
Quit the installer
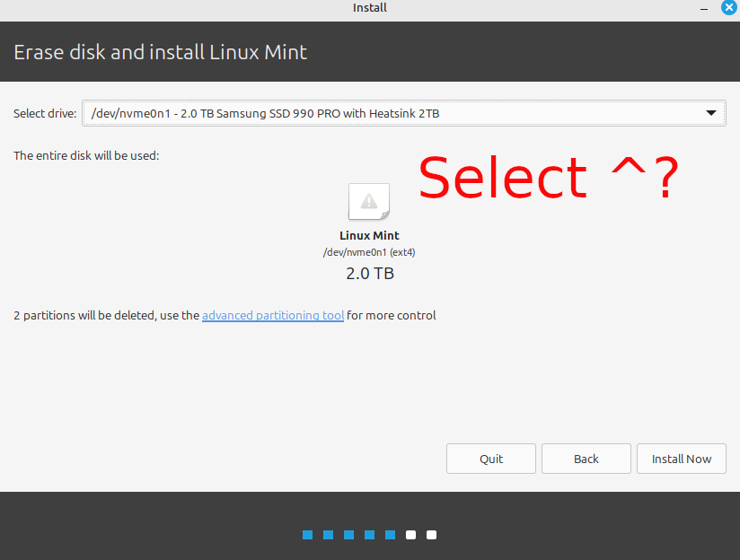491,459
